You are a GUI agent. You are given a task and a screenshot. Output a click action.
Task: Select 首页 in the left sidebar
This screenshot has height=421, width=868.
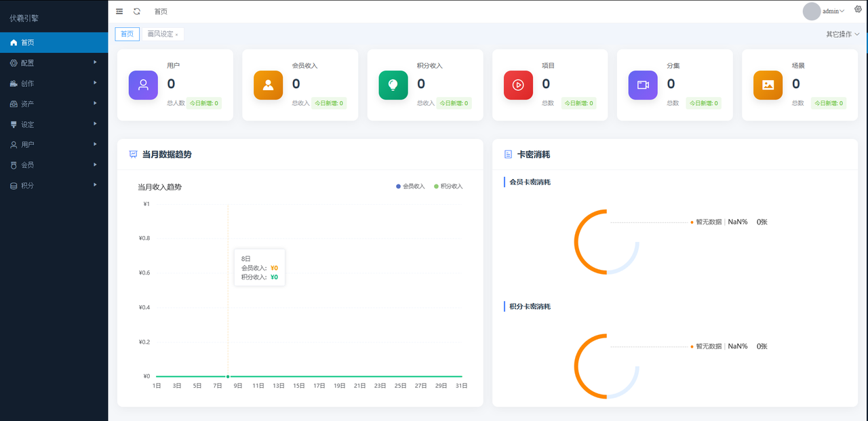tap(54, 43)
